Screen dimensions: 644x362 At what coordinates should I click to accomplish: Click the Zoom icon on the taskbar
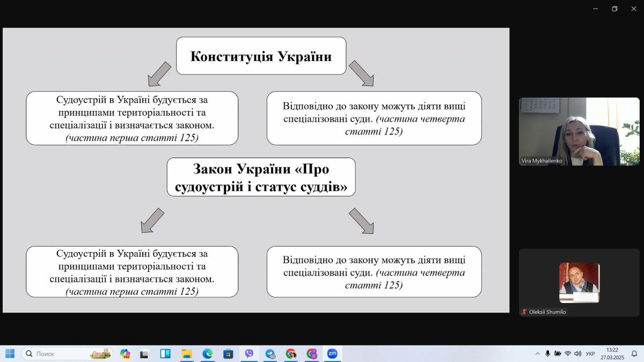click(x=332, y=353)
